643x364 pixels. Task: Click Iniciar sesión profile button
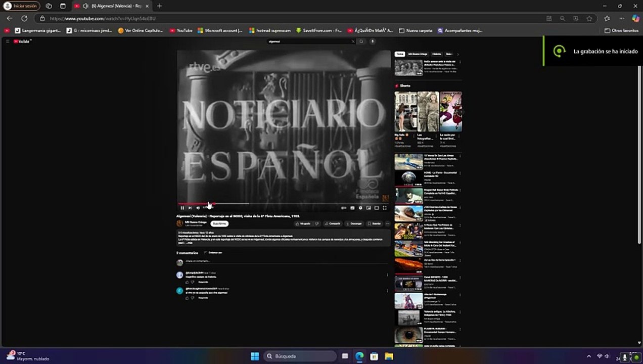pos(21,6)
